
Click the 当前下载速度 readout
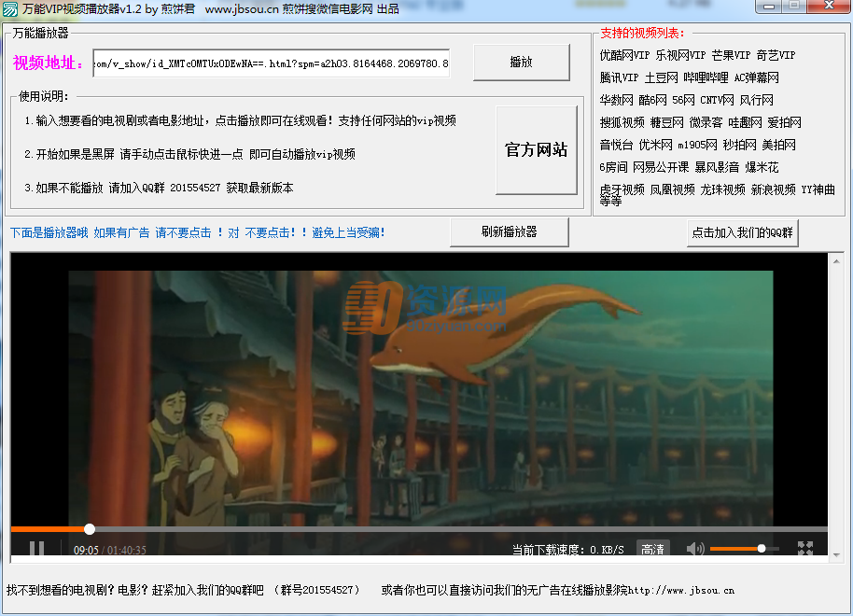click(567, 550)
